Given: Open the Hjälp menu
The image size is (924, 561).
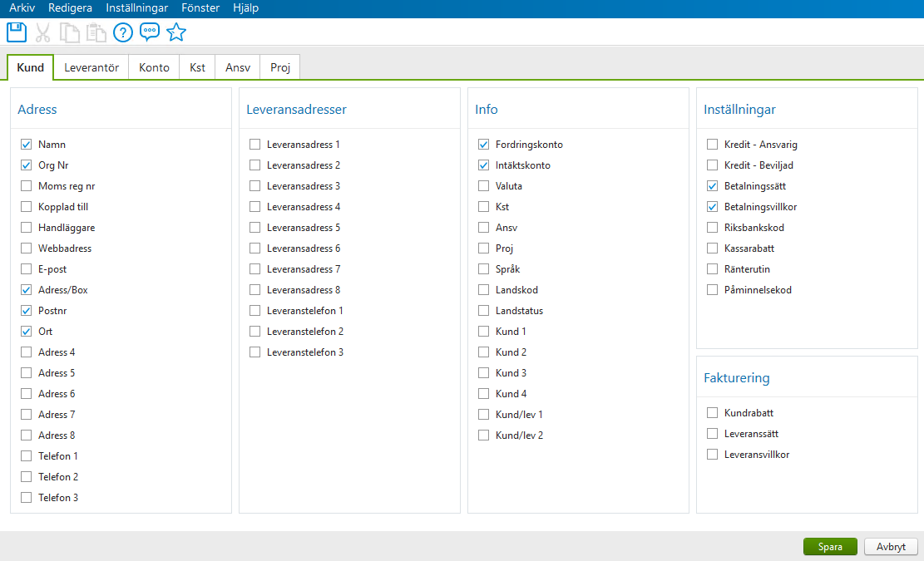Looking at the screenshot, I should click(245, 7).
